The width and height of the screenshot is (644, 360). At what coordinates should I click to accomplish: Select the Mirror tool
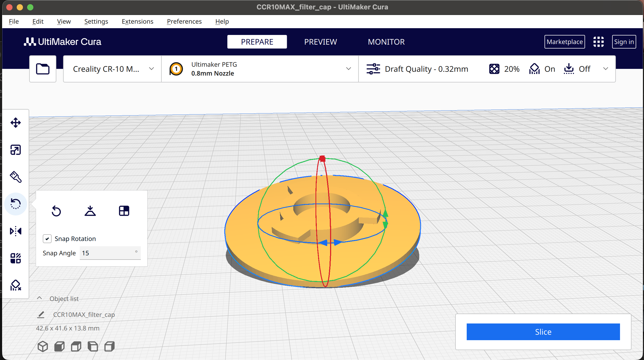(16, 231)
